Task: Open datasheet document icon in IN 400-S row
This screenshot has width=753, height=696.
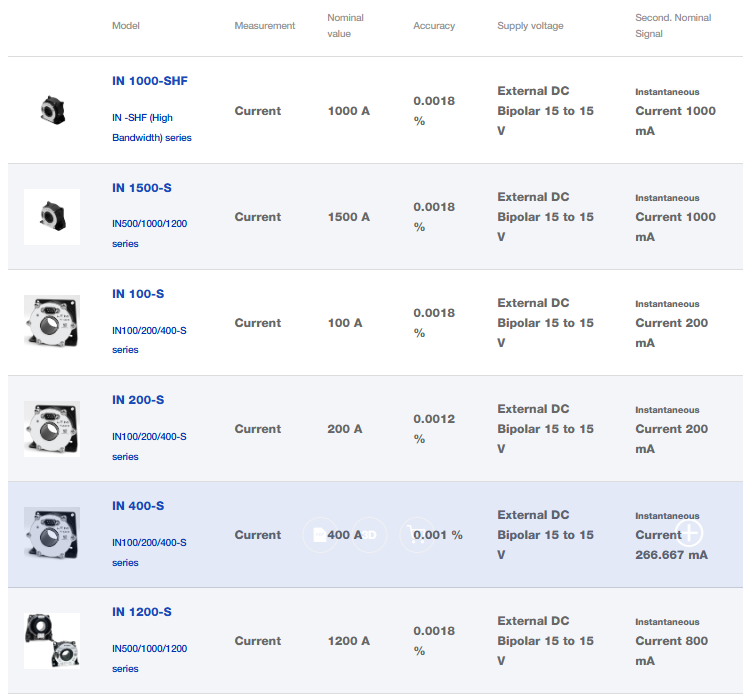Action: point(319,535)
